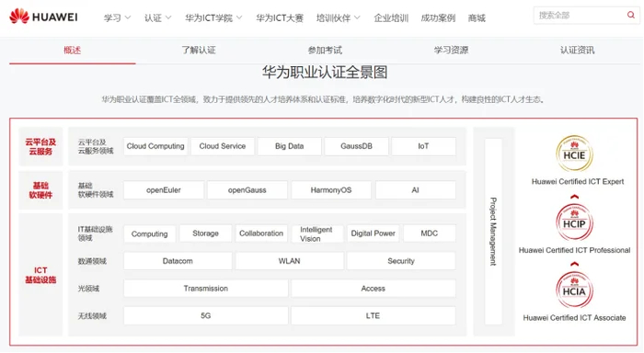The image size is (644, 353).
Task: Click Huawei Certified ICT Expert label
Action: pyautogui.click(x=578, y=181)
